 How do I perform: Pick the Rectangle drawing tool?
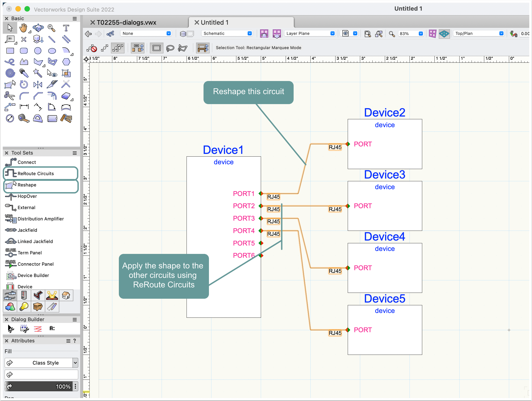point(10,51)
